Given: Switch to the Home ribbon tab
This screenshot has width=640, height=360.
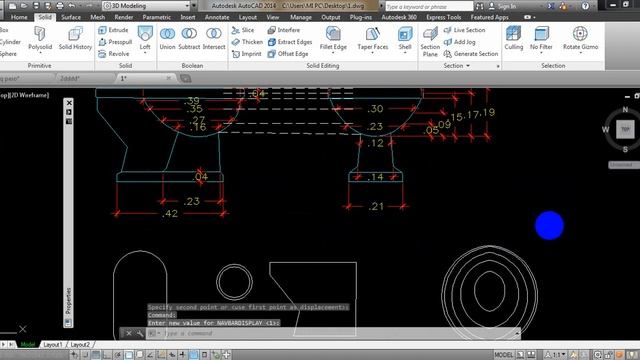Looking at the screenshot, I should point(19,17).
